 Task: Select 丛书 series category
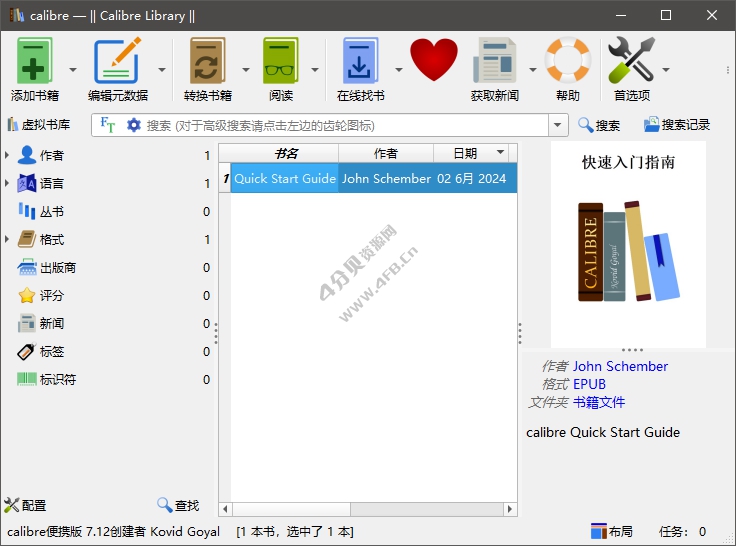(107, 212)
